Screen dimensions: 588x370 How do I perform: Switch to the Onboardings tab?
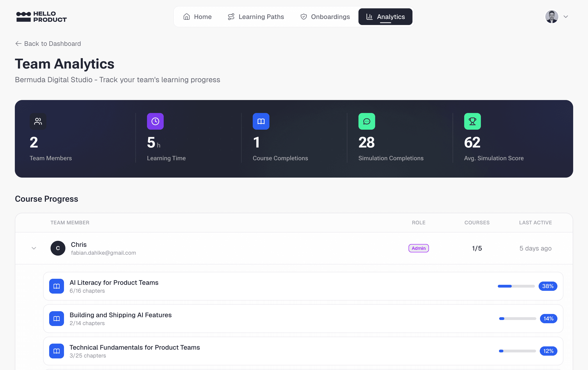tap(325, 17)
